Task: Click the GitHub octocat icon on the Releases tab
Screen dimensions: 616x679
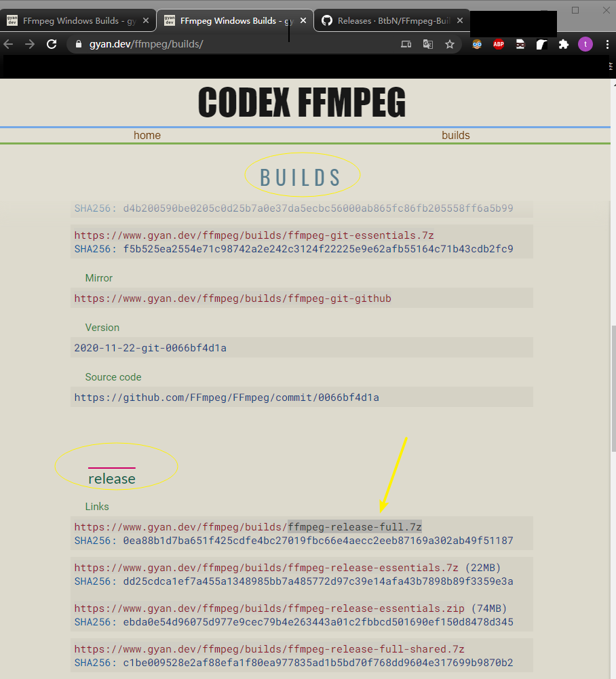Action: pyautogui.click(x=327, y=21)
